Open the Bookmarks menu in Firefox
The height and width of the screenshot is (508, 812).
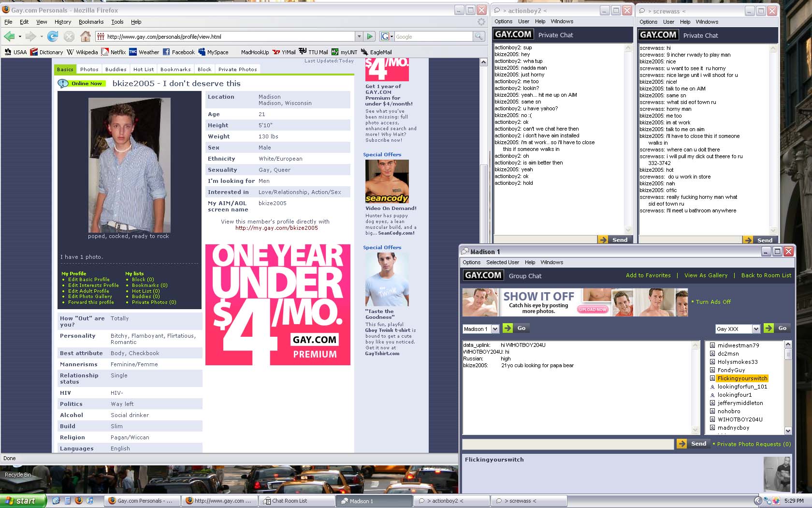click(91, 22)
